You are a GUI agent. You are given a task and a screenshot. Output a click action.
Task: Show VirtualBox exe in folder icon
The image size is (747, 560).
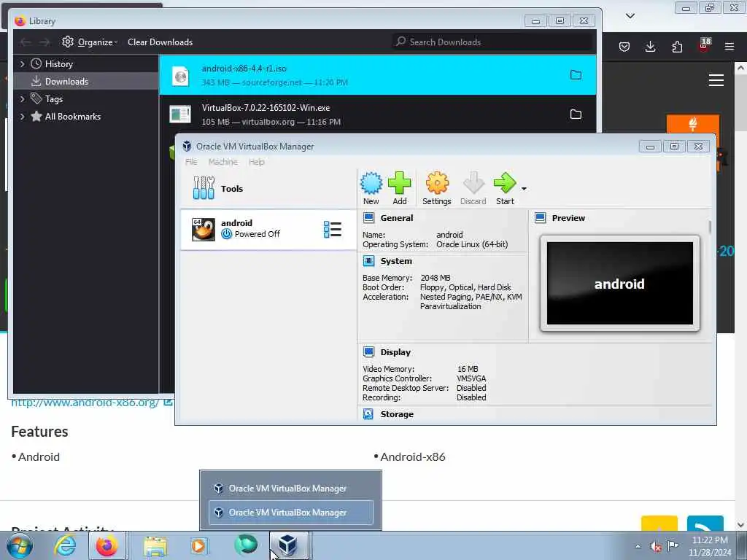point(576,114)
